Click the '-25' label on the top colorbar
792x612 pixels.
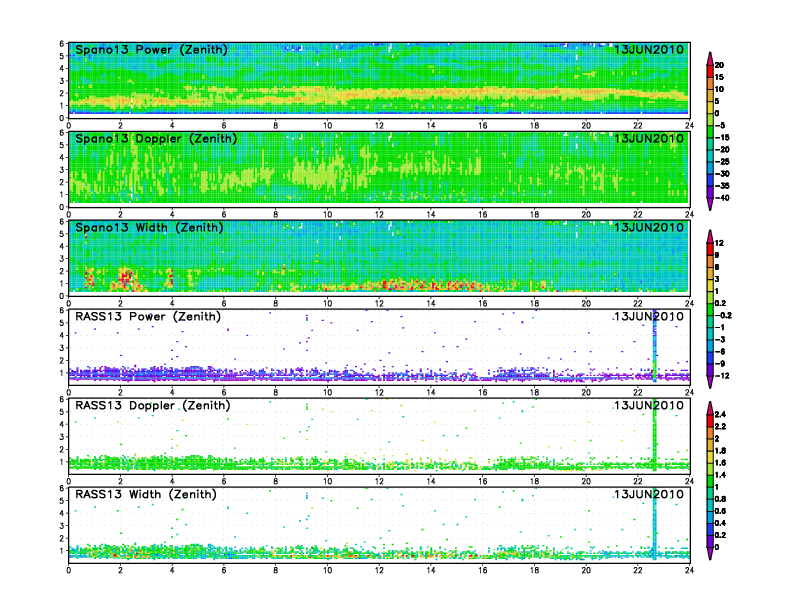[x=722, y=162]
